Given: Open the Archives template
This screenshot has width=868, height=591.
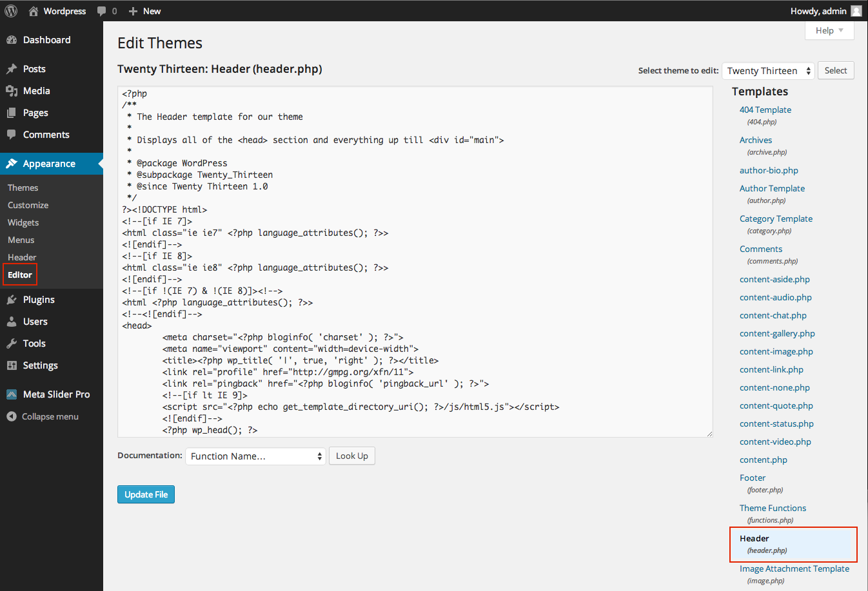Looking at the screenshot, I should click(756, 140).
